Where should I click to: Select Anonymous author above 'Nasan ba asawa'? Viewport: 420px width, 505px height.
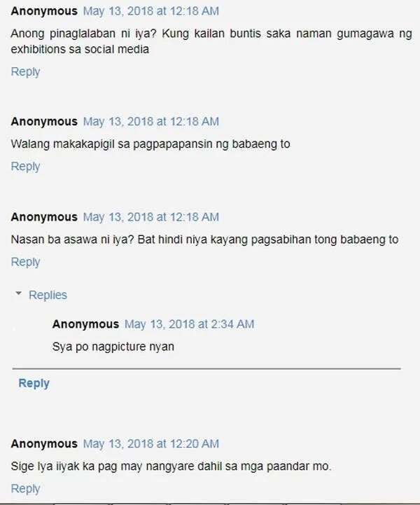44,217
